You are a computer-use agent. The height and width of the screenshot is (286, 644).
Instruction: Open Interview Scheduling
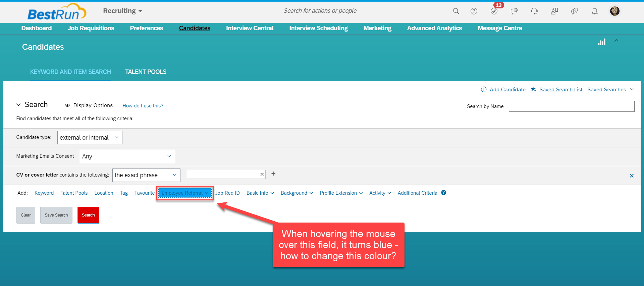click(319, 28)
